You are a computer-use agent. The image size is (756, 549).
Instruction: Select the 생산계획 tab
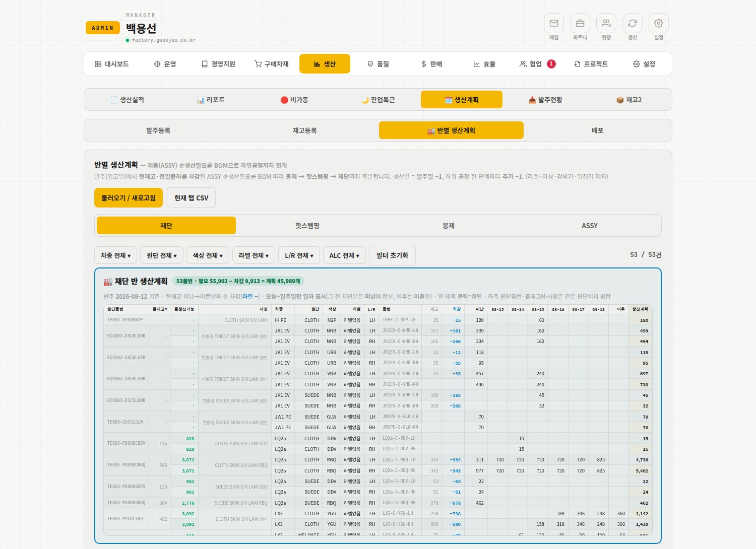coord(462,100)
